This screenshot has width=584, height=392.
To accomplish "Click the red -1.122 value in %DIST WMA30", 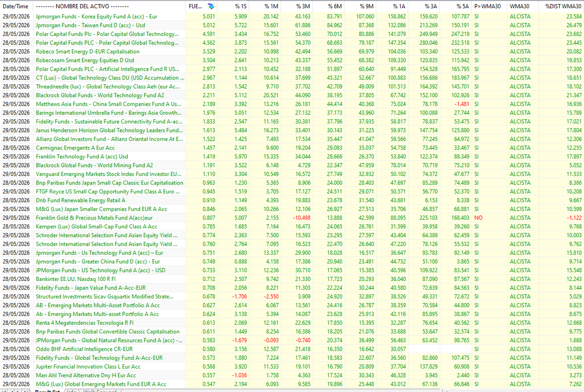I will point(574,218).
